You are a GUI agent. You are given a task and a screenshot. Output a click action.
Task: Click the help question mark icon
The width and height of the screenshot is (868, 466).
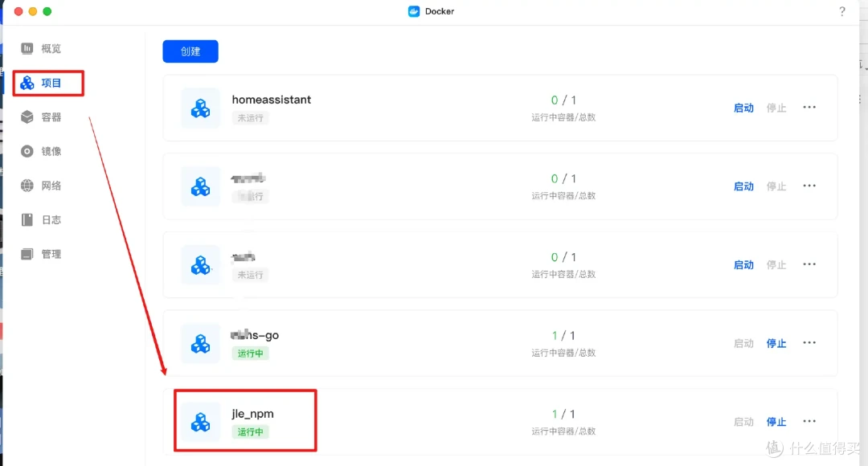coord(841,11)
